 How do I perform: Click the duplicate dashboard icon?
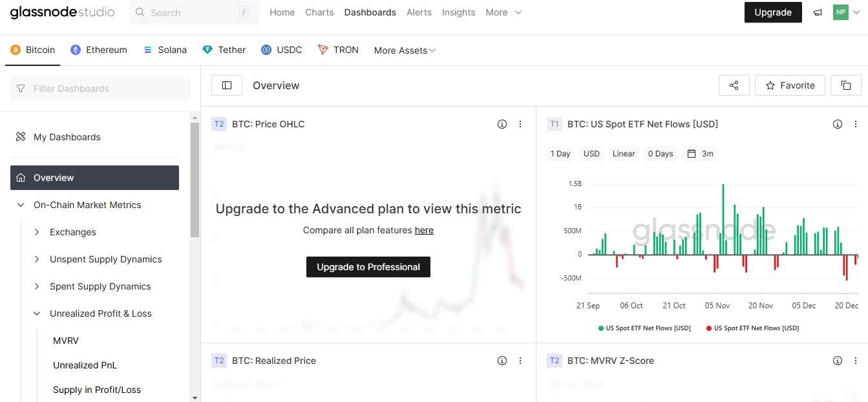(x=846, y=85)
